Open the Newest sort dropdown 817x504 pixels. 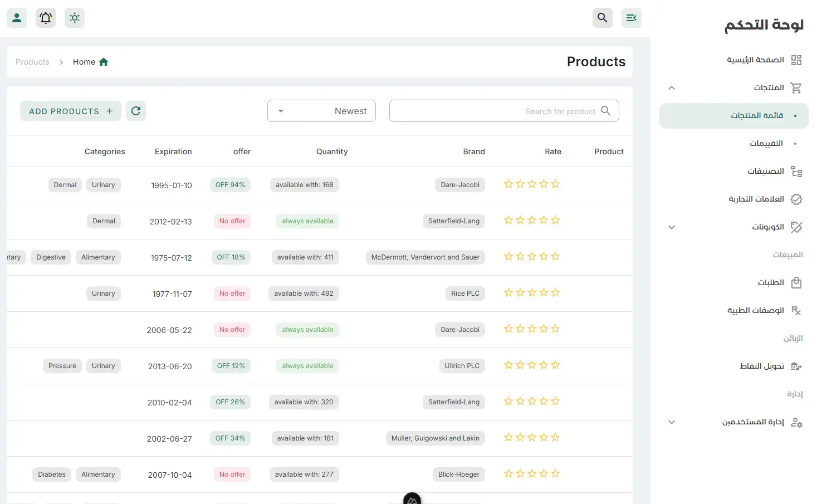(x=321, y=111)
